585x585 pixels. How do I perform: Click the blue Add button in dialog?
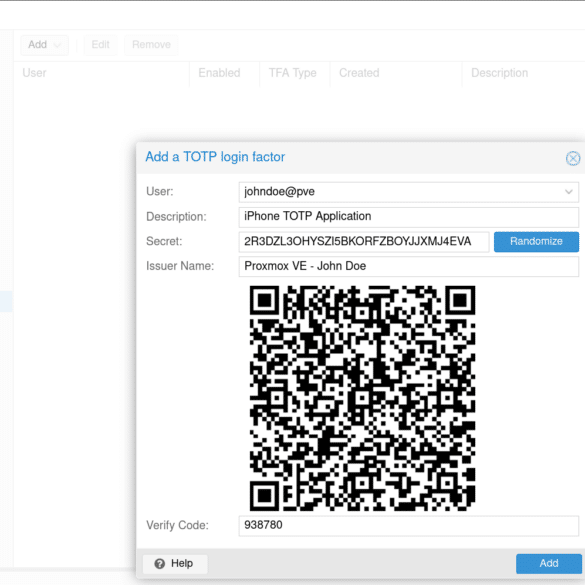549,563
